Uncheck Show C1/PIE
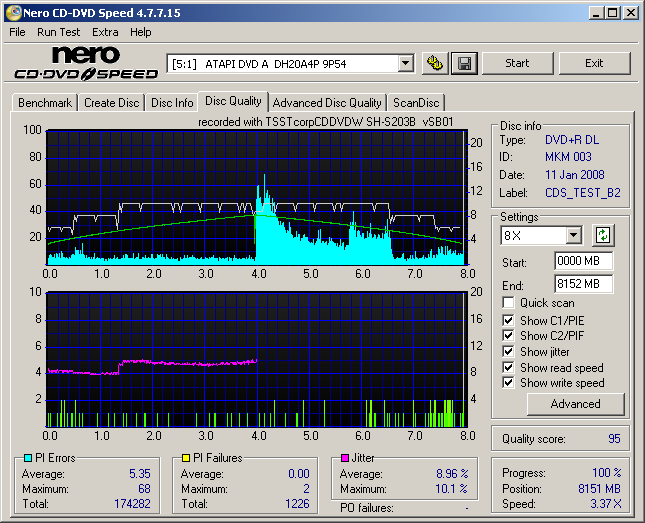Image resolution: width=645 pixels, height=523 pixels. (508, 320)
